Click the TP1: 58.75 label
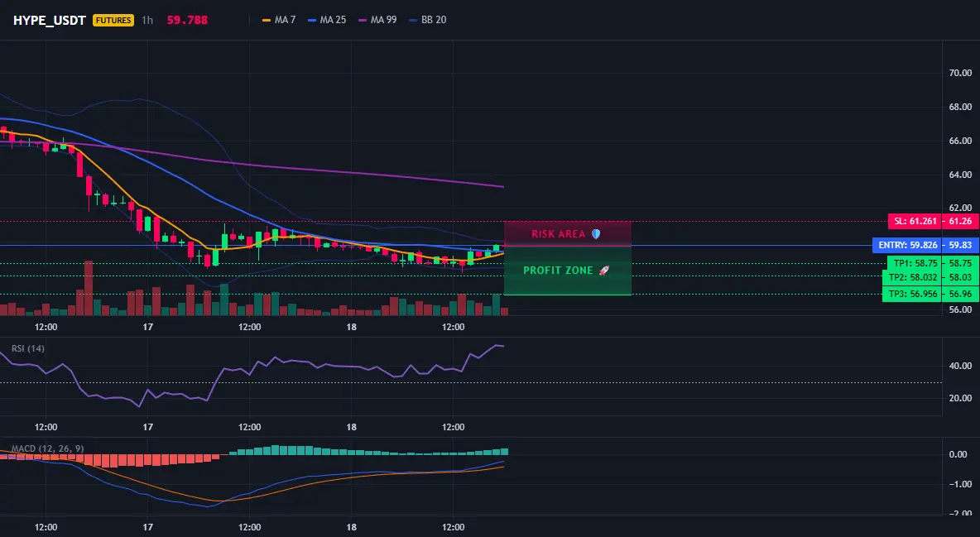This screenshot has height=537, width=980. pyautogui.click(x=915, y=263)
